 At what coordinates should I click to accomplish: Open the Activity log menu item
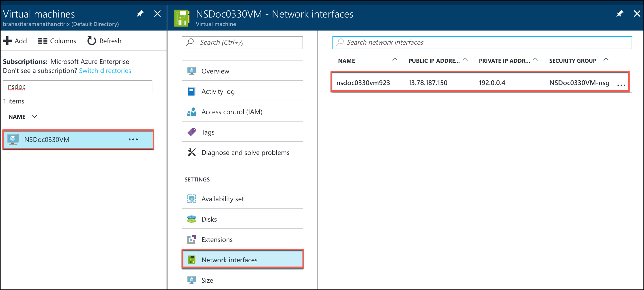[242, 91]
